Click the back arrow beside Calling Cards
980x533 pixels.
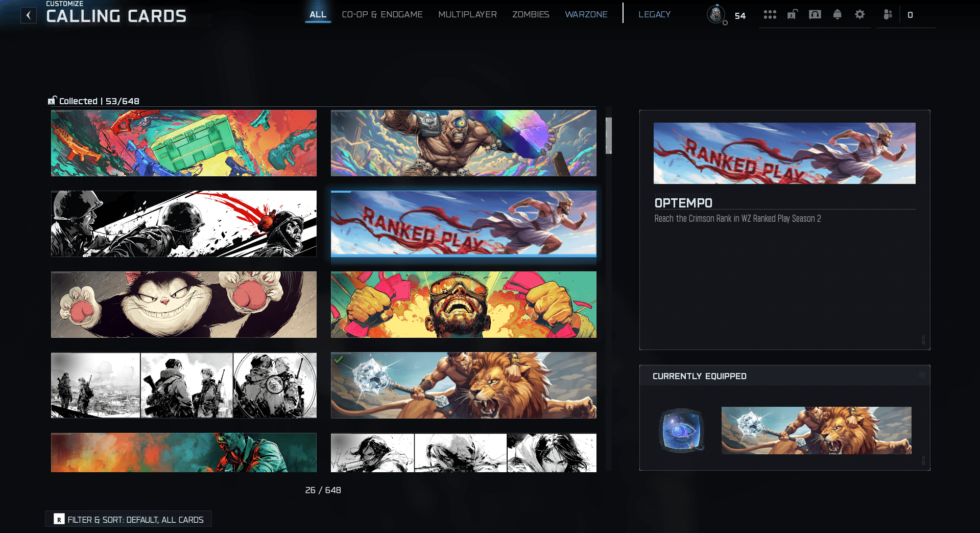(29, 15)
